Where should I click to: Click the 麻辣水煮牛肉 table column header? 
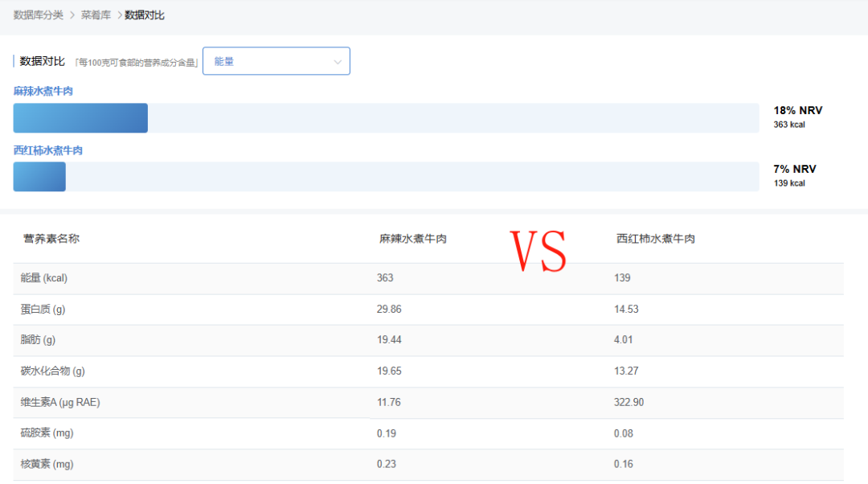tap(413, 239)
